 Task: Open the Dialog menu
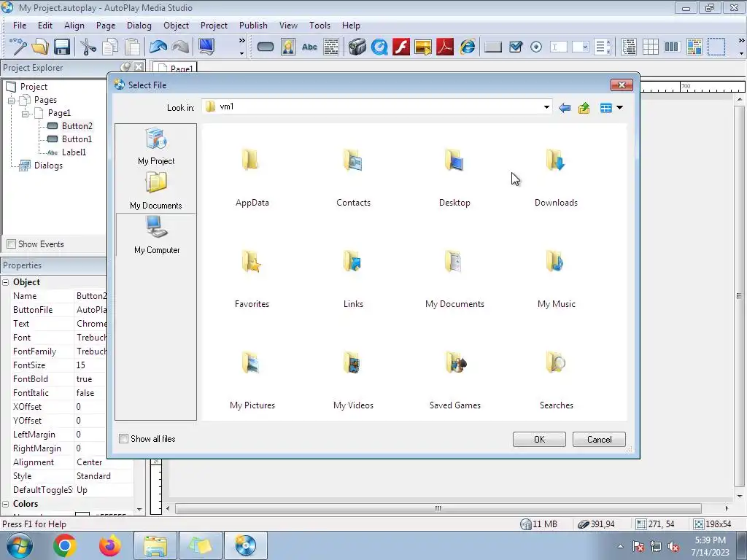coord(139,26)
